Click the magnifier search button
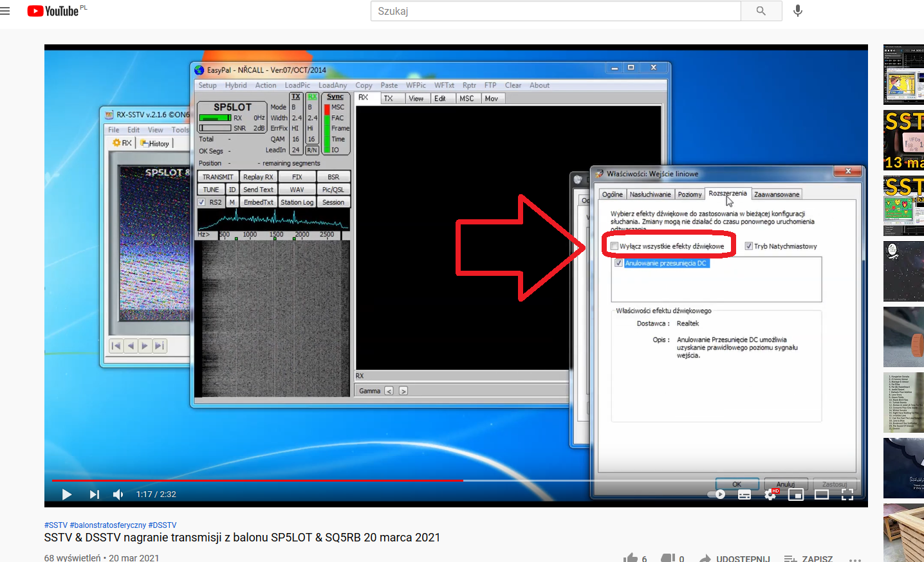This screenshot has width=924, height=562. [761, 11]
